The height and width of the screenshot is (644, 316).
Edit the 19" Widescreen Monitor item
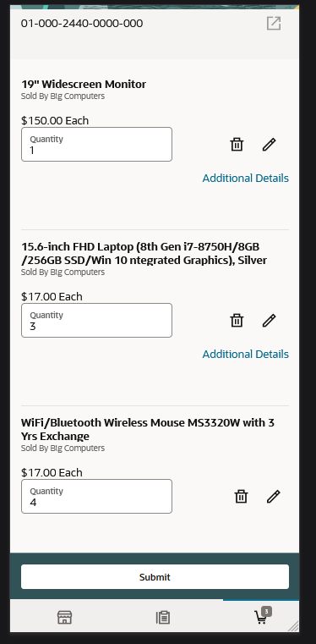tap(269, 145)
